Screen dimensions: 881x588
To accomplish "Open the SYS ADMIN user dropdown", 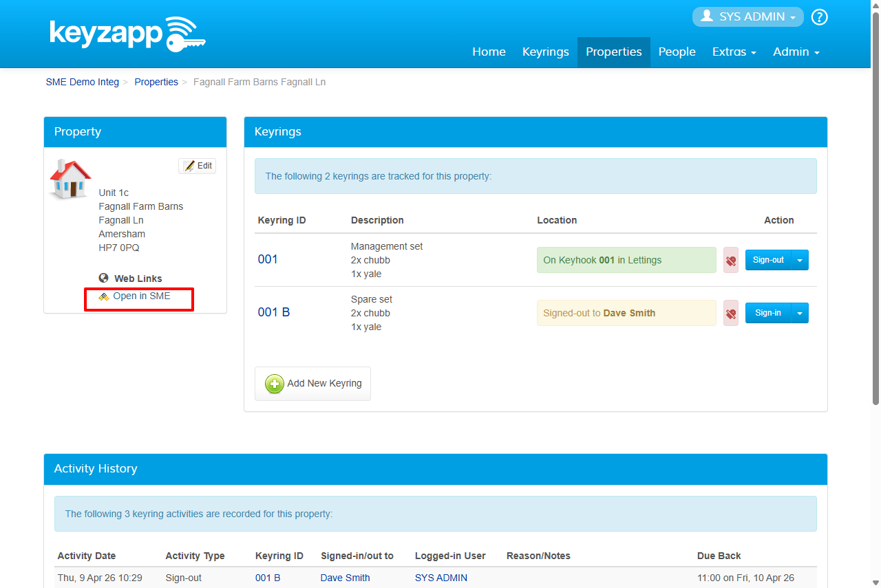I will click(x=747, y=17).
